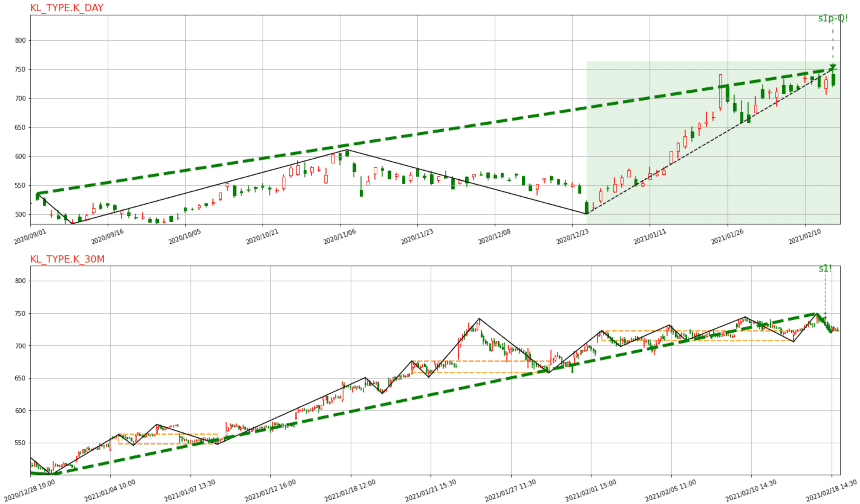860x504 pixels.
Task: Click the KL_TYPE.K_30M chart title
Action: point(67,259)
